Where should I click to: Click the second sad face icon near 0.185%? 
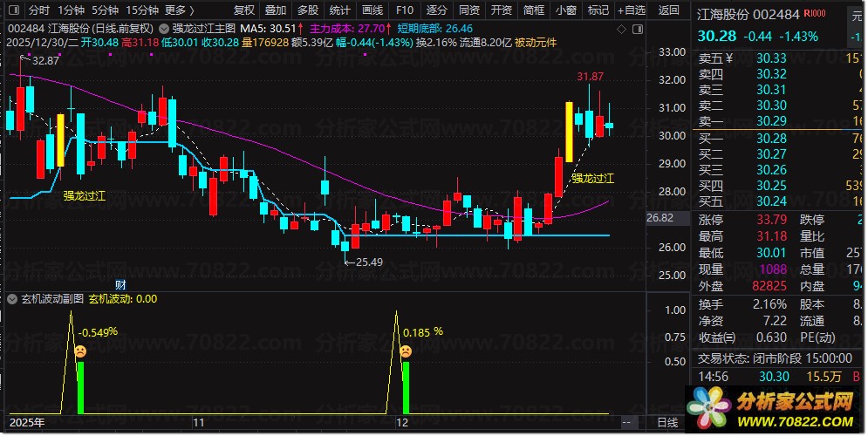coord(406,351)
